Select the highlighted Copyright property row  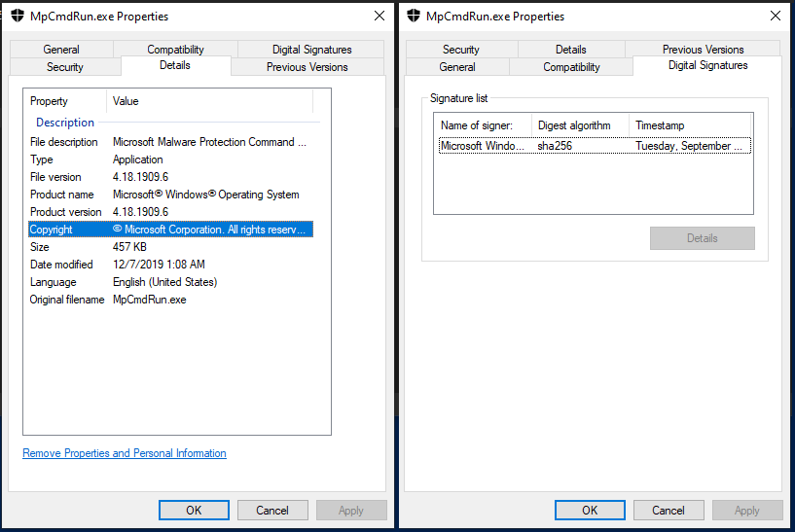coord(170,229)
